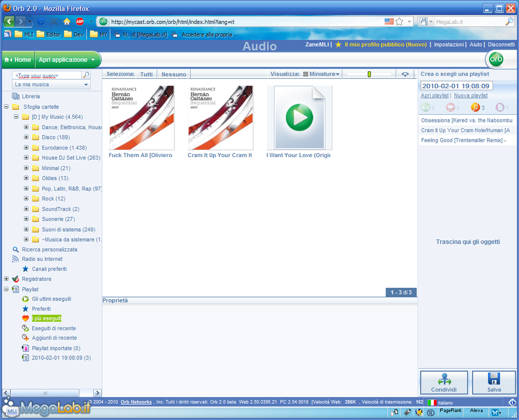Screen dimensions: 519x420
Task: Select Obsessions track in playlist
Action: coord(467,120)
